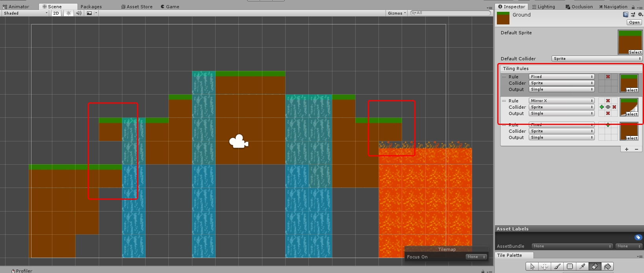Click bottom red X in Mirror X grid

[x=608, y=113]
